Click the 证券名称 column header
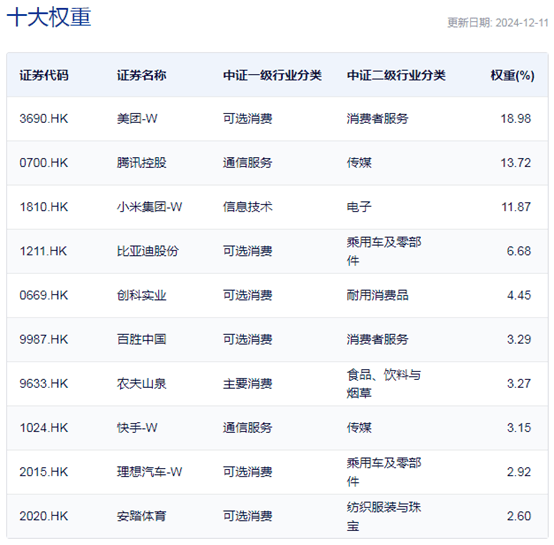The width and height of the screenshot is (554, 545). point(141,75)
